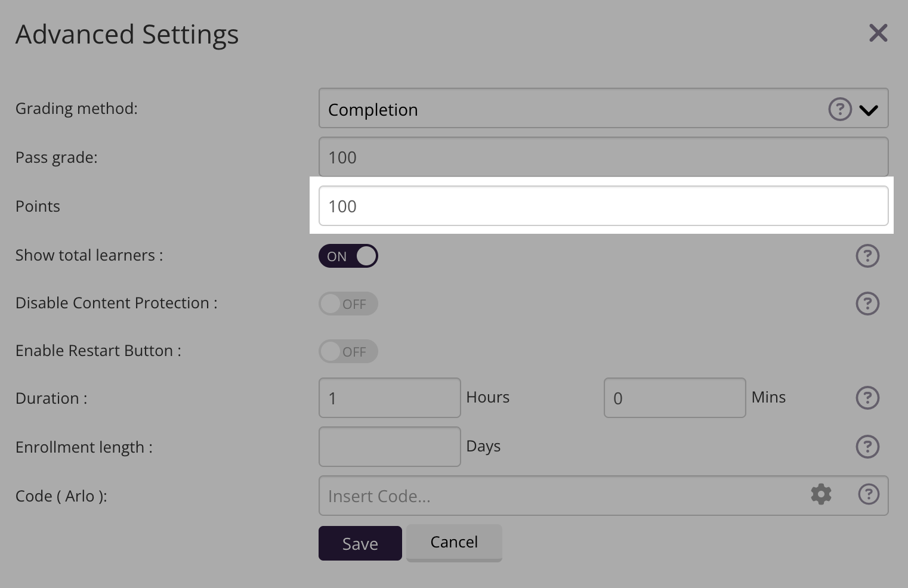This screenshot has width=908, height=588.
Task: Turn off Show total learners toggle
Action: click(348, 256)
